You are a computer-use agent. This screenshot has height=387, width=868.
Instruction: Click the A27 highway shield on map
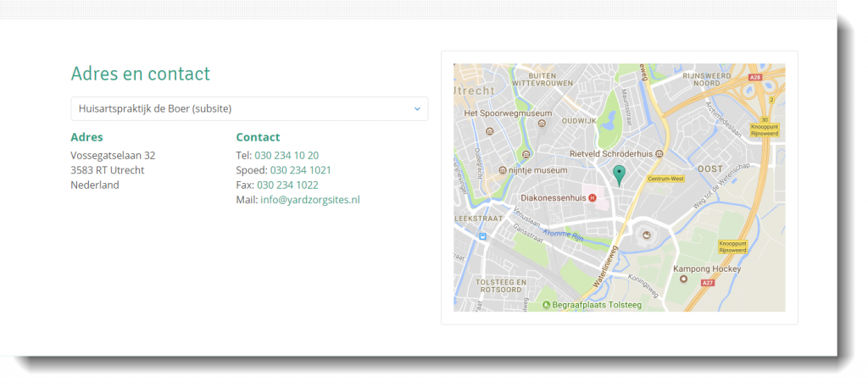(707, 283)
